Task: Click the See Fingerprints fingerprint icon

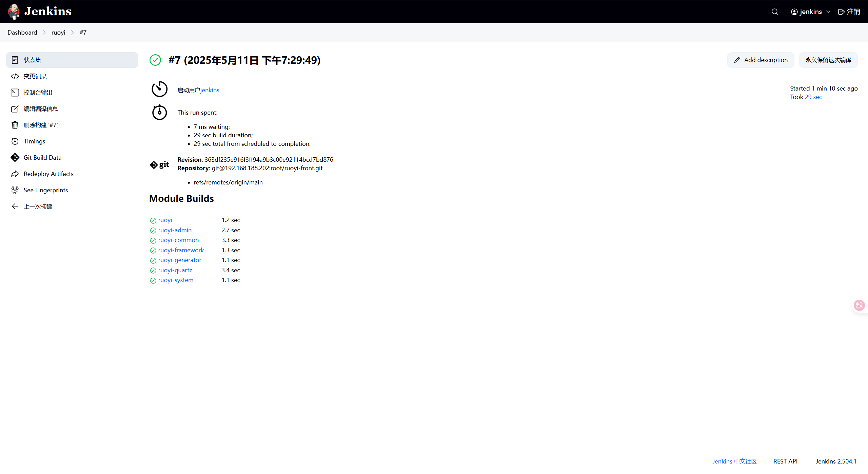Action: tap(15, 190)
